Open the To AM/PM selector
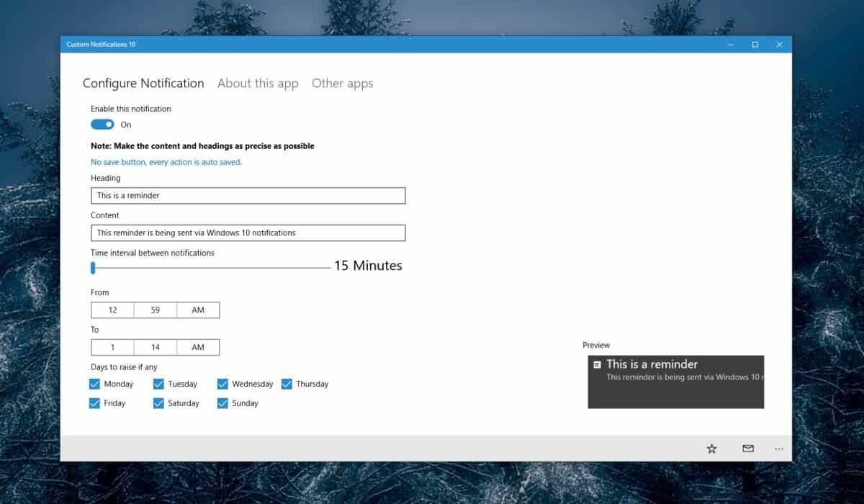864x504 pixels. [198, 347]
